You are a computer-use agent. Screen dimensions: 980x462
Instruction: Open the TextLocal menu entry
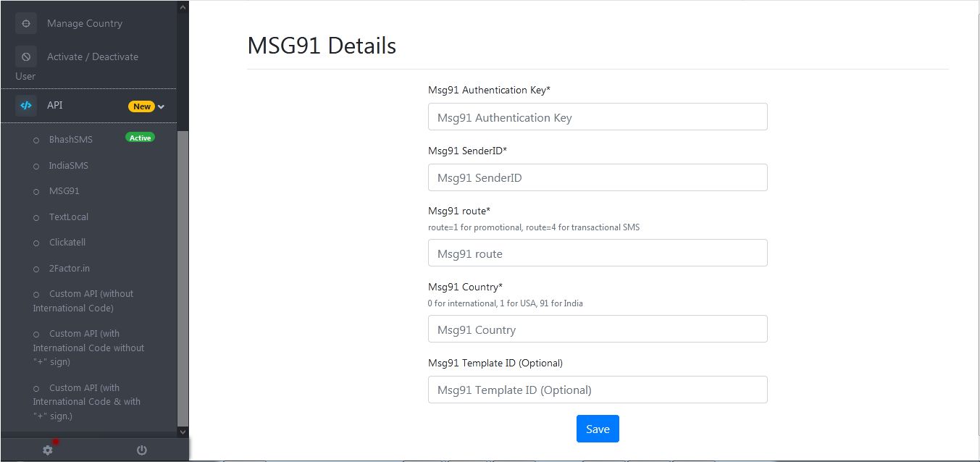tap(68, 217)
